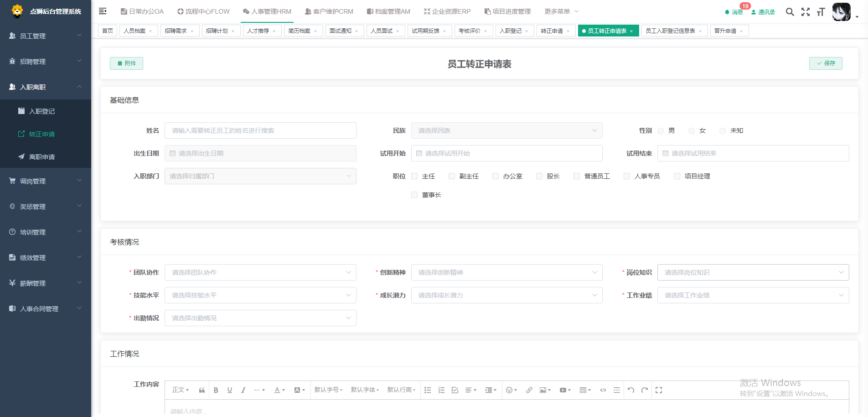
Task: Open the indent options in editor toolbar
Action: (491, 390)
